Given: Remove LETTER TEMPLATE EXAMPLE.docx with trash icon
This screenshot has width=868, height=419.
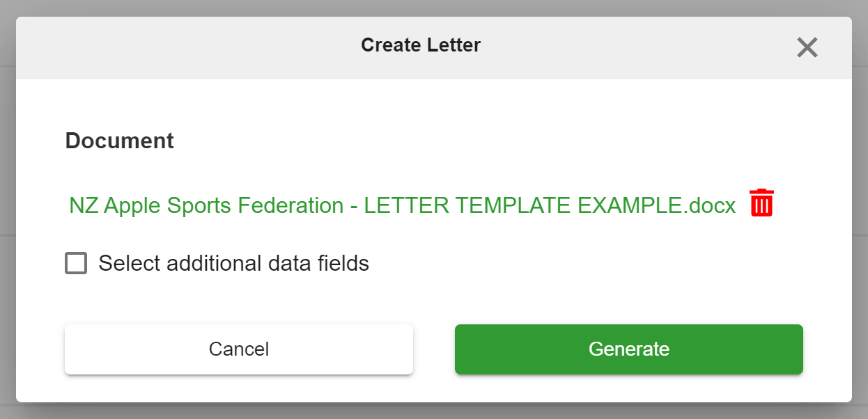Looking at the screenshot, I should click(762, 203).
